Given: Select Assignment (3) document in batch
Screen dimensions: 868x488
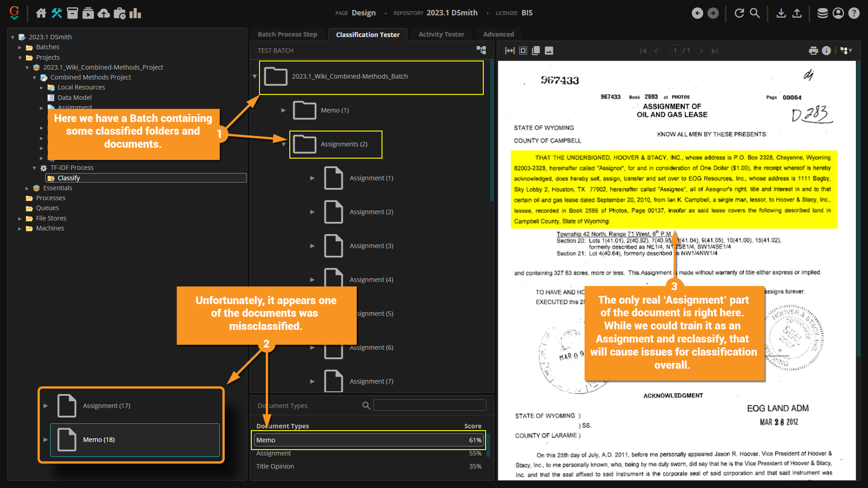Looking at the screenshot, I should [371, 246].
